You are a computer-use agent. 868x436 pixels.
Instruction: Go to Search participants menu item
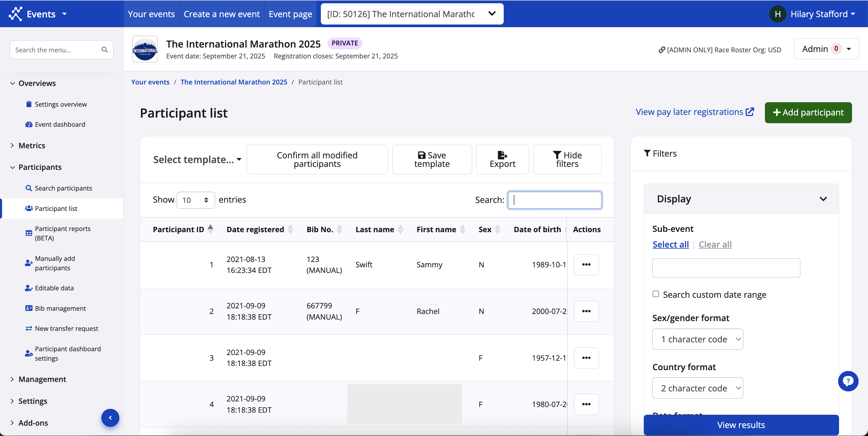pos(63,188)
